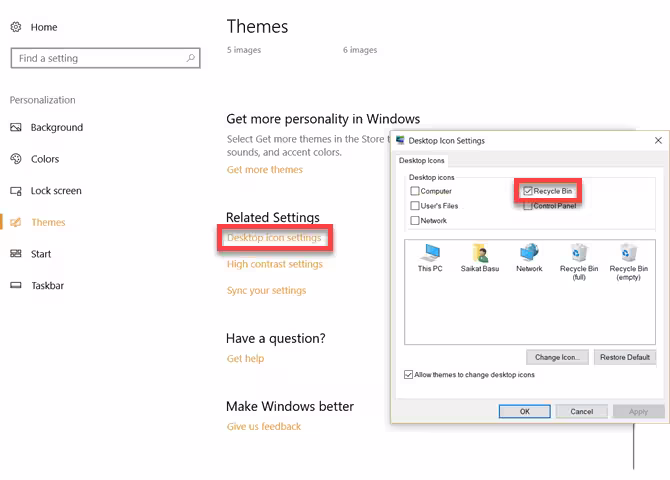Click the '5 images' theme caption
670x480 pixels.
[x=244, y=50]
